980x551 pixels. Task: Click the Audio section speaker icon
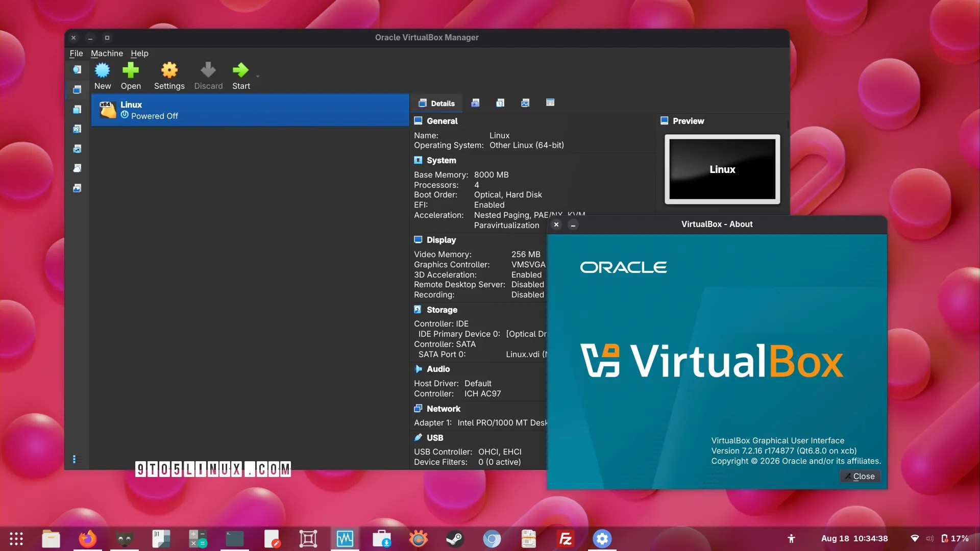pos(418,368)
